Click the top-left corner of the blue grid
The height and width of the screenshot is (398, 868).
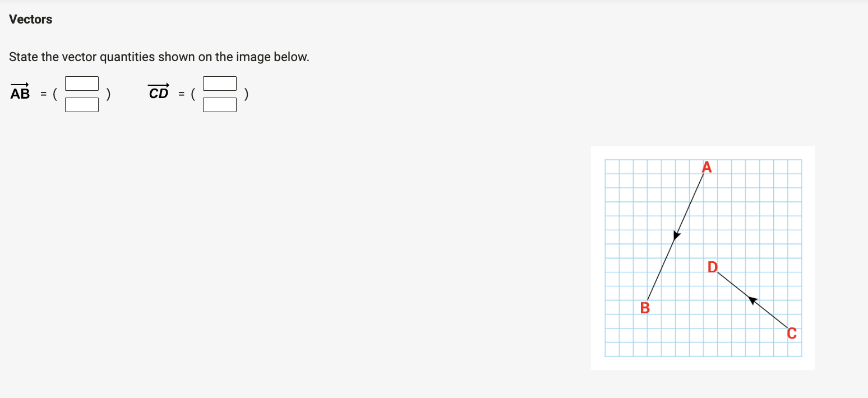606,160
